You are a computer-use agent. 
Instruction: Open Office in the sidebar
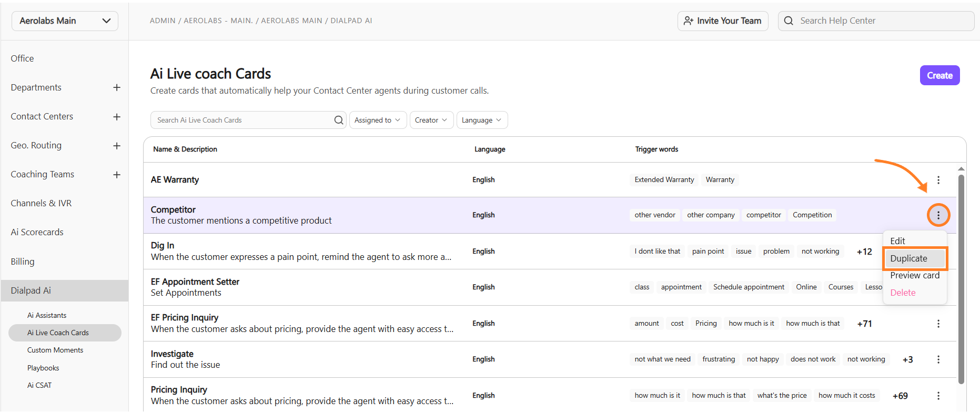pos(22,58)
